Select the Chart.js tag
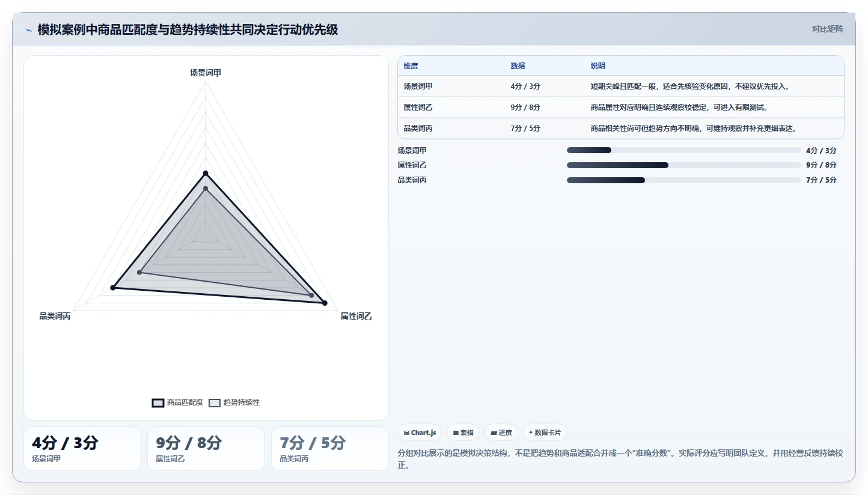Image resolution: width=868 pixels, height=495 pixels. click(420, 433)
